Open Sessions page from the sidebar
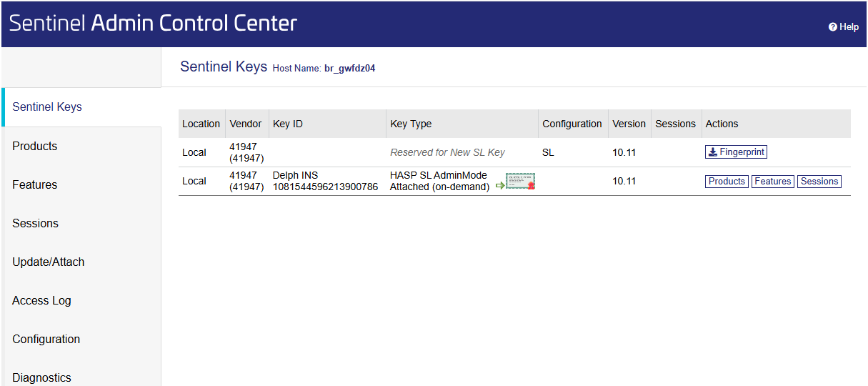This screenshot has height=386, width=868. click(36, 223)
